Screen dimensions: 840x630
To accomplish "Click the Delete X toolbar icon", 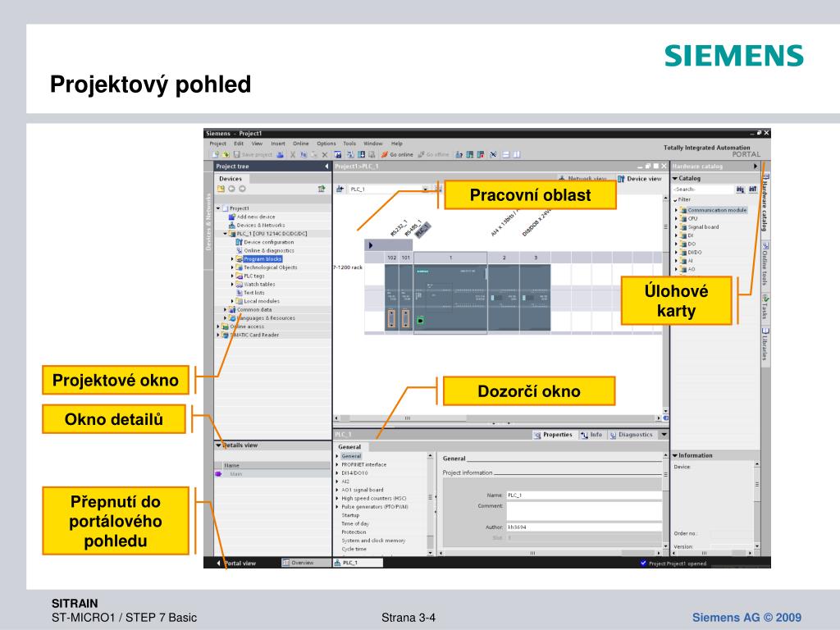I will pyautogui.click(x=324, y=154).
